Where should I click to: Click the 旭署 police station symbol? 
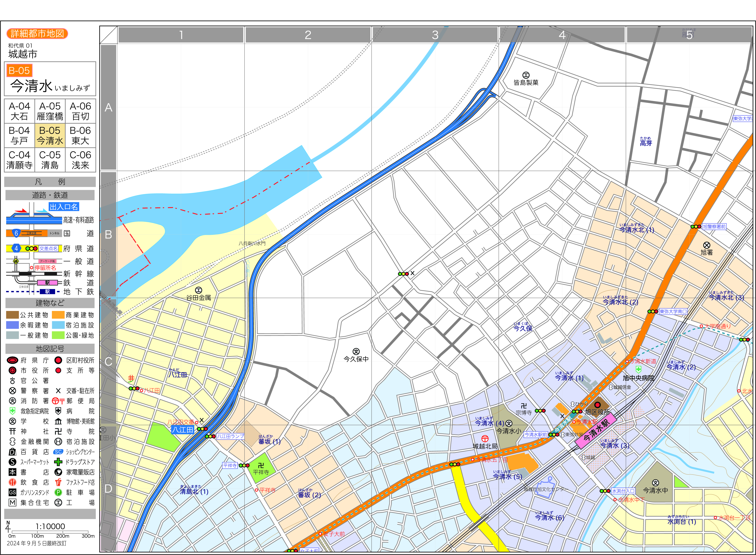707,245
